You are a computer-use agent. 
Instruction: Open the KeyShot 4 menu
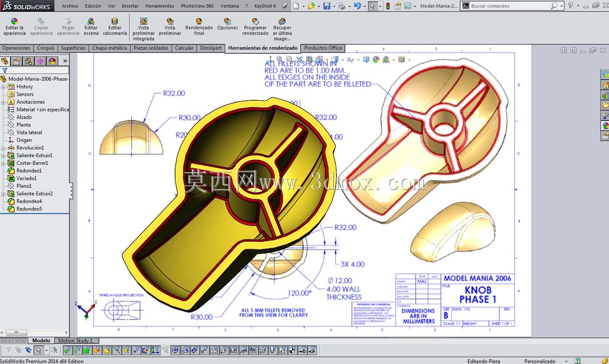[265, 6]
